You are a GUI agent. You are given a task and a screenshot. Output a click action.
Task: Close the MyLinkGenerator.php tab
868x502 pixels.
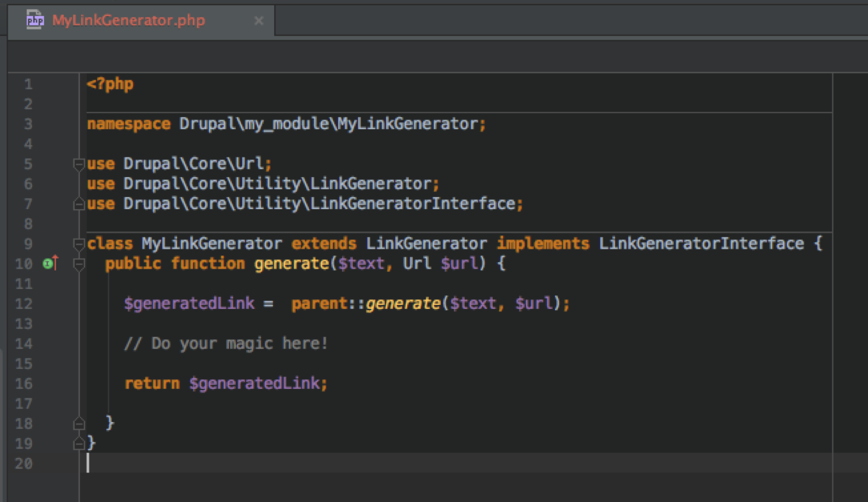point(258,20)
